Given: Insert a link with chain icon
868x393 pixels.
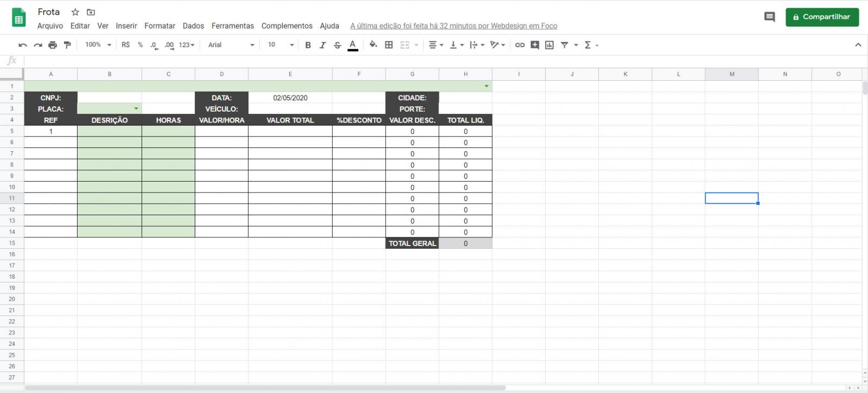Looking at the screenshot, I should [x=520, y=45].
